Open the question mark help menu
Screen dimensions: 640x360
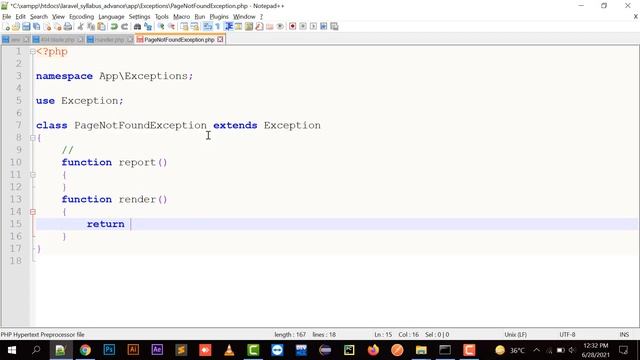point(261,17)
